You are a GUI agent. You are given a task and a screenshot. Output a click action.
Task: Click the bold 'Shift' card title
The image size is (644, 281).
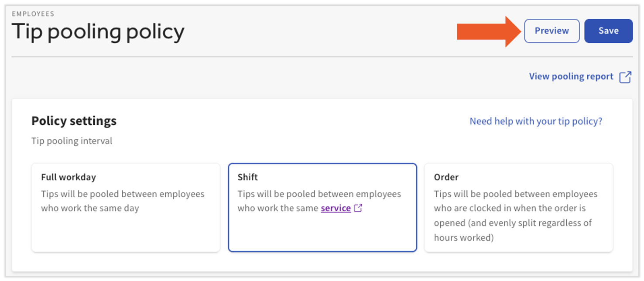247,177
